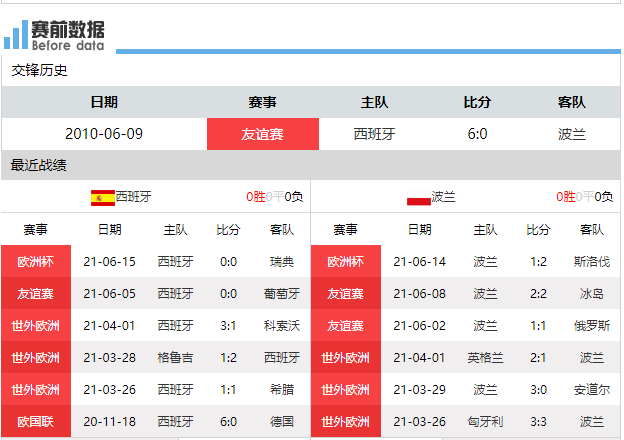The image size is (624, 440).
Task: Click 欧洲杯 tag in Poland's 21-06-14 row
Action: 346,262
